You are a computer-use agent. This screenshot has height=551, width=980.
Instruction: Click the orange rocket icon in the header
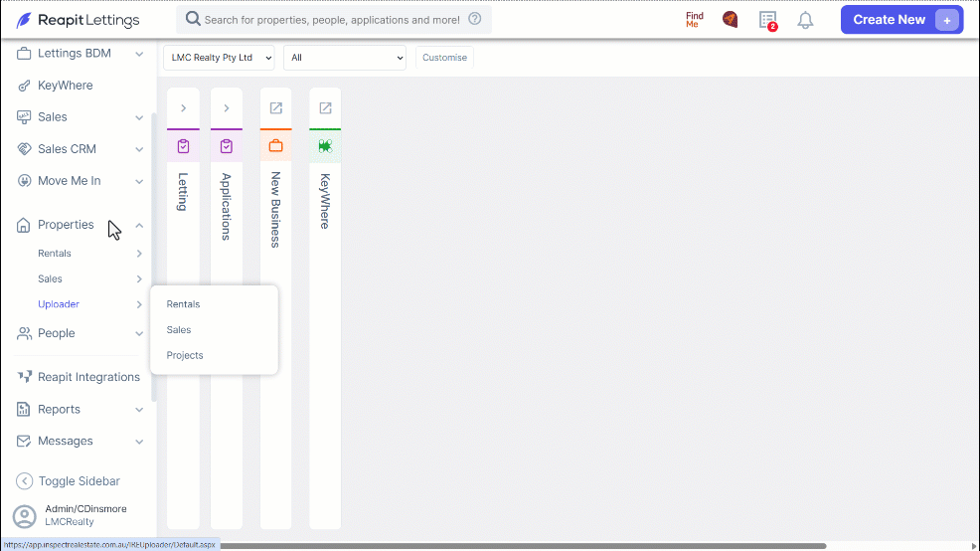click(x=730, y=20)
